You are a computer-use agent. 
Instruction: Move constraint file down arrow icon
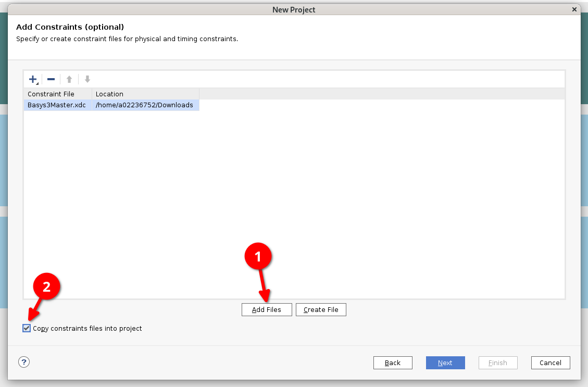pyautogui.click(x=87, y=79)
